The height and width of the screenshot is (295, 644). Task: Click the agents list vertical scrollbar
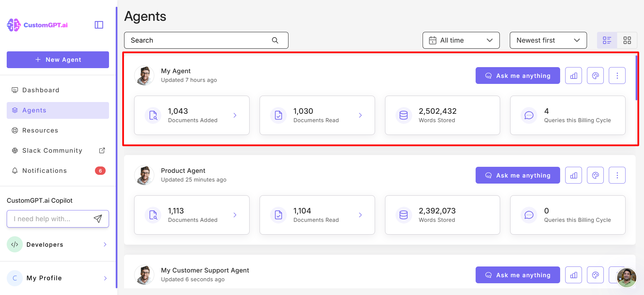636,78
